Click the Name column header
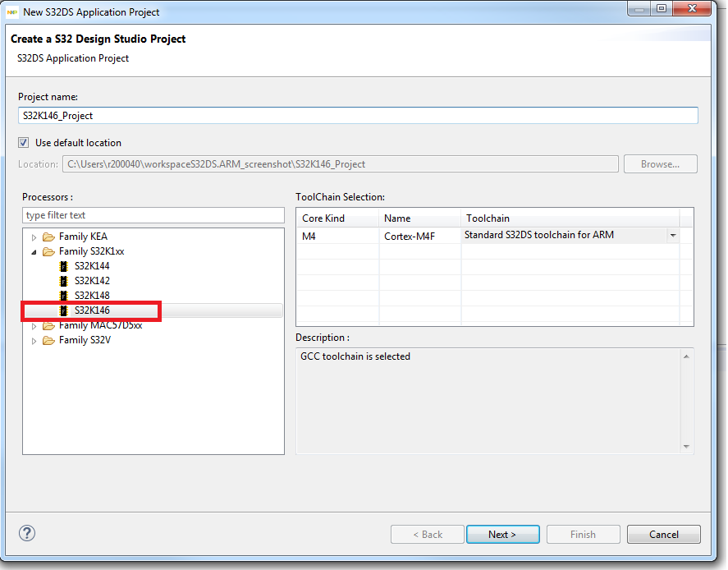This screenshot has height=570, width=728. (x=419, y=218)
